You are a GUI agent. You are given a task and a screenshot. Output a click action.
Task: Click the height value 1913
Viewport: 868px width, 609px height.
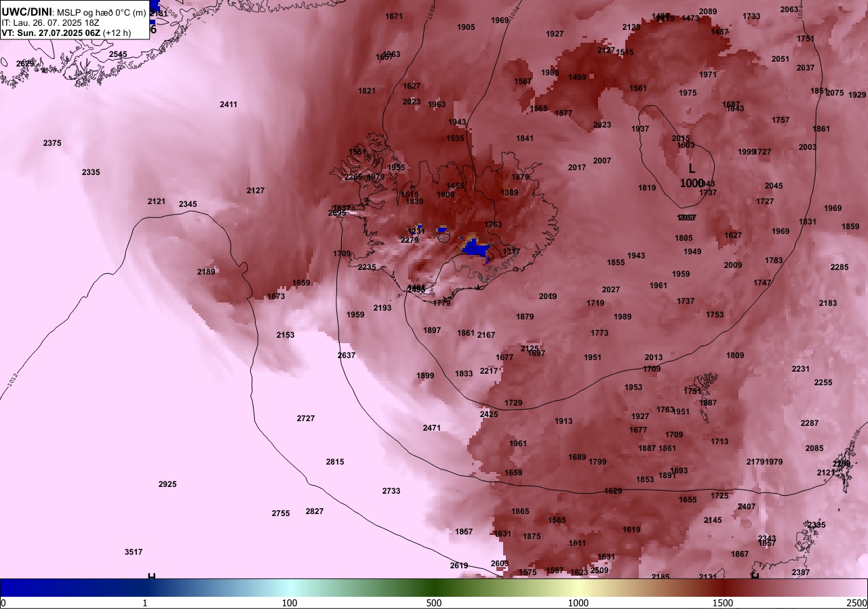coord(564,421)
